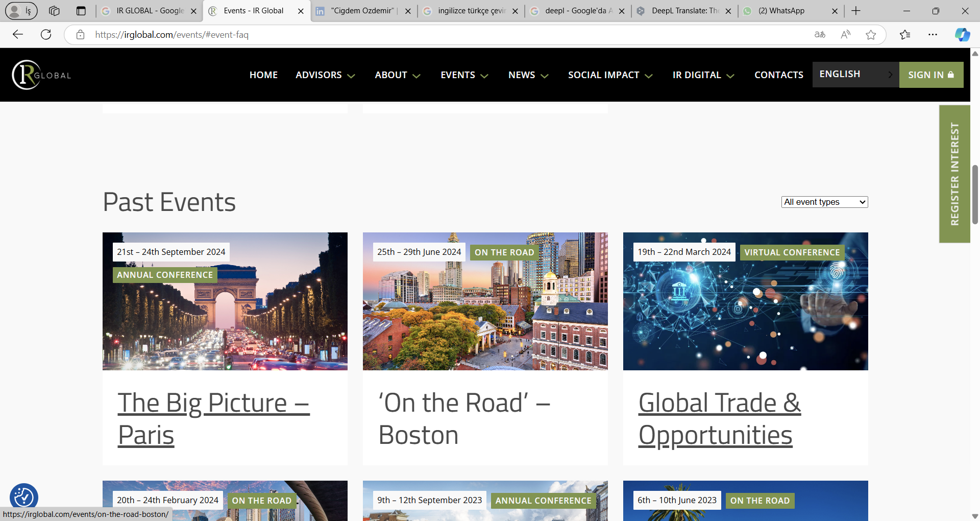Screen dimensions: 980x521
Task: Launch Copilot from browser toolbar
Action: pyautogui.click(x=962, y=34)
